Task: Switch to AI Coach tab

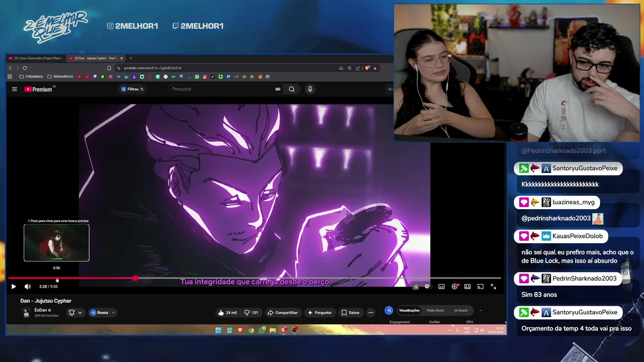Action: pos(461,310)
